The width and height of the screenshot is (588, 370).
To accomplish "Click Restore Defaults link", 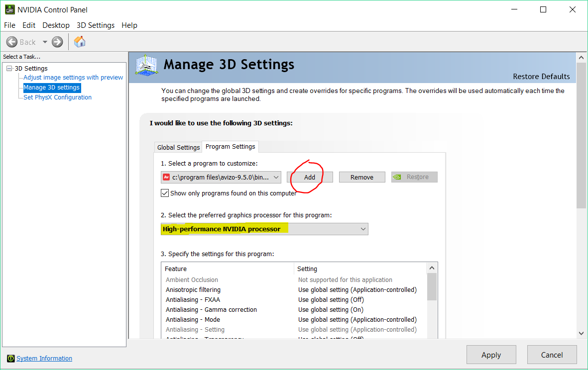I will pyautogui.click(x=541, y=77).
